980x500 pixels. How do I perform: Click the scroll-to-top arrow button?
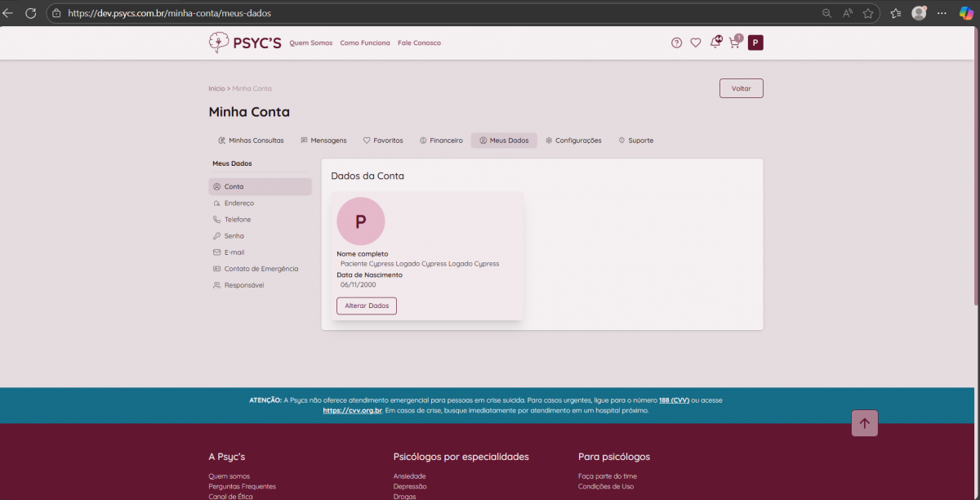[864, 423]
